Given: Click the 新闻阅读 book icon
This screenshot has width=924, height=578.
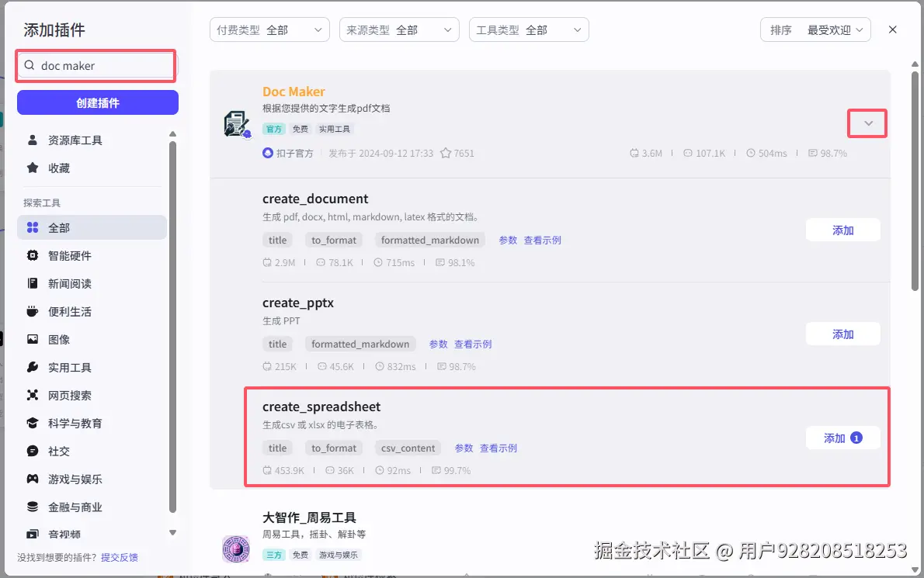Looking at the screenshot, I should 33,283.
